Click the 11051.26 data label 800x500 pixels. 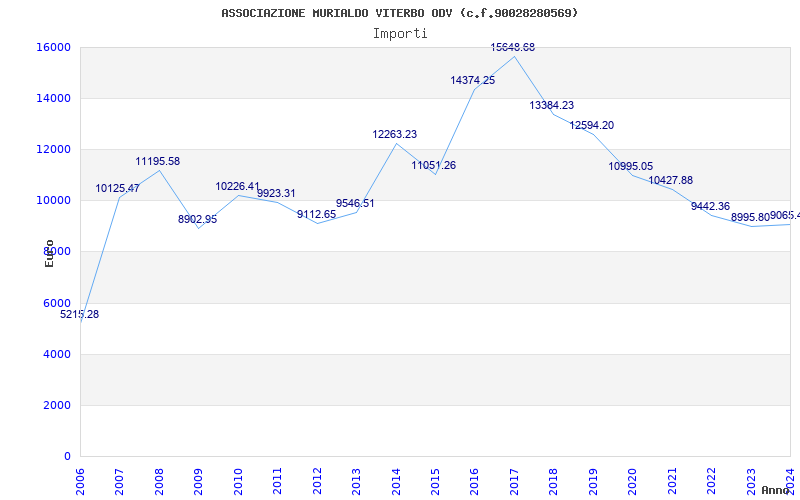(x=434, y=165)
